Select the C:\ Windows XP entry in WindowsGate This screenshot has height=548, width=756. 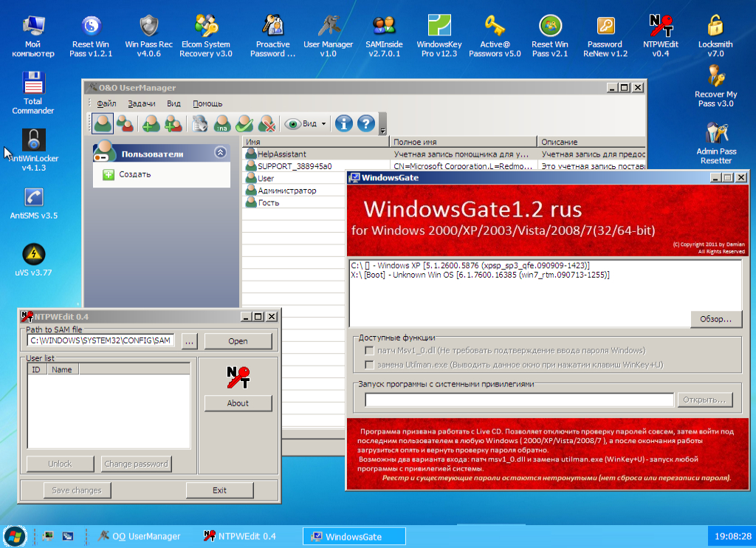[x=470, y=265]
